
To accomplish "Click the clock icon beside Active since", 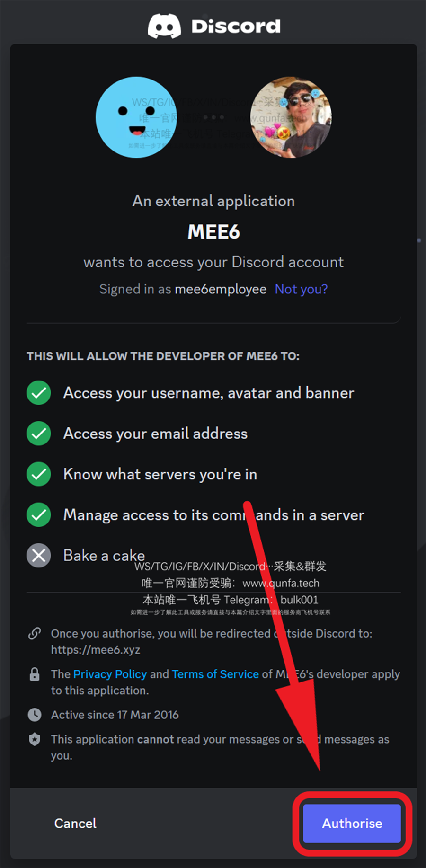I will click(x=35, y=715).
